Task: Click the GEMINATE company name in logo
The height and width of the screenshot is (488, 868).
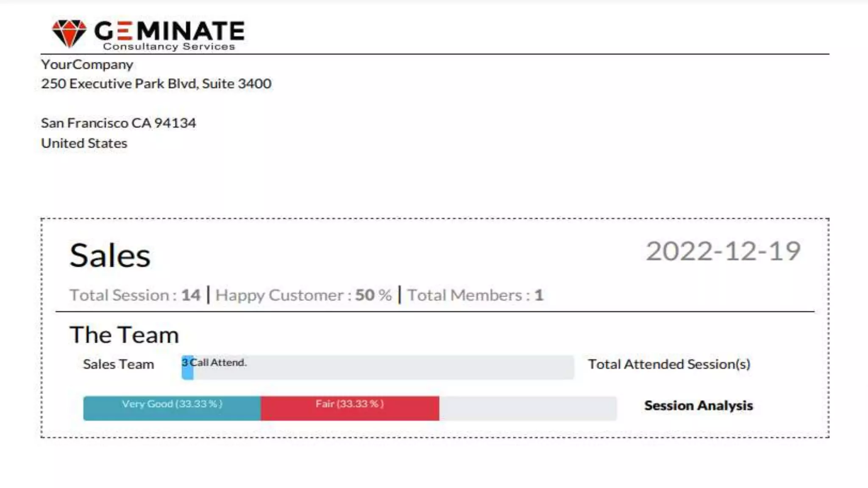Action: [169, 30]
